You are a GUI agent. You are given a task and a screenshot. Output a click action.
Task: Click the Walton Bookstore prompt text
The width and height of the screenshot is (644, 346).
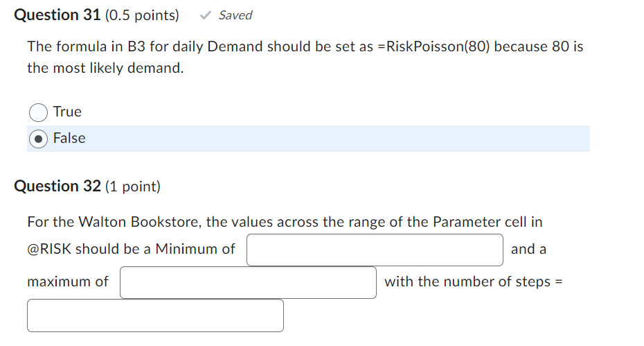click(x=285, y=222)
